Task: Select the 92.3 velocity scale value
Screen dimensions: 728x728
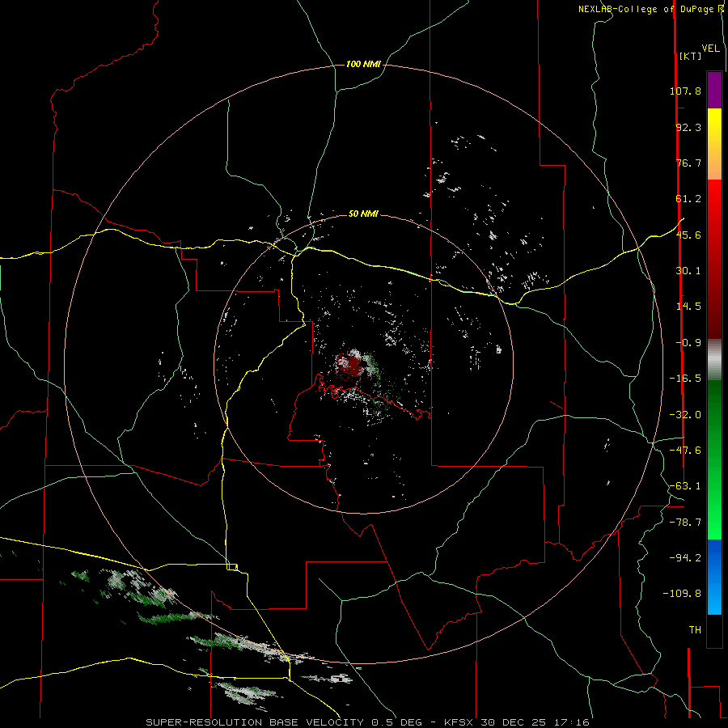Action: pyautogui.click(x=688, y=127)
